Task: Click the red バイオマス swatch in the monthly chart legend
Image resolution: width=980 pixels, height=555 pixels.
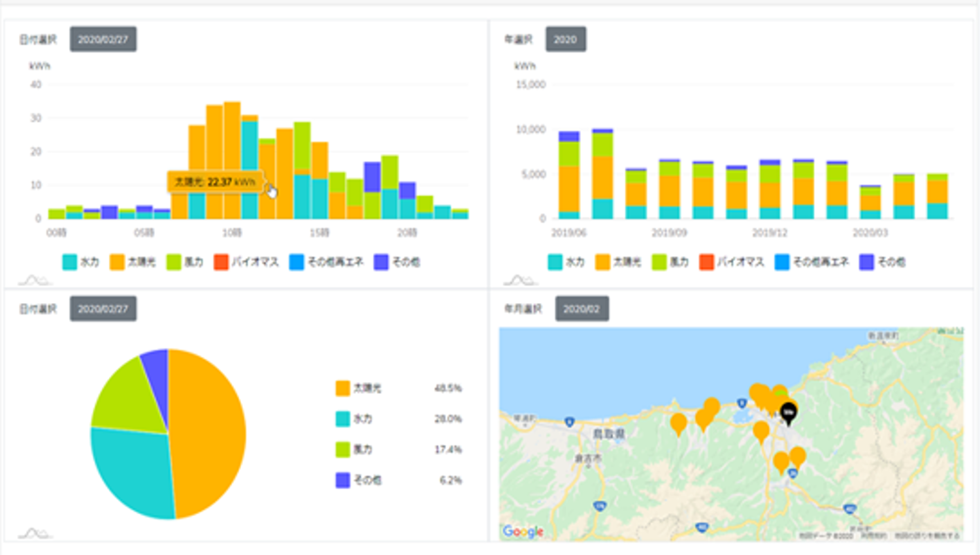Action: tap(706, 262)
